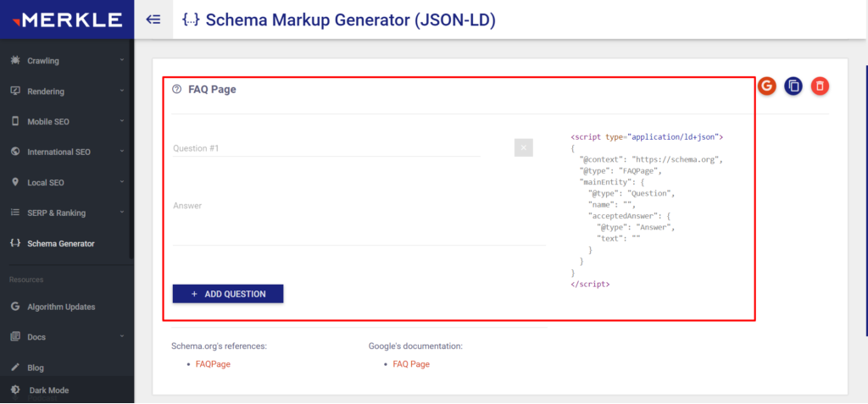Click the Schema Generator braces icon

pos(15,243)
